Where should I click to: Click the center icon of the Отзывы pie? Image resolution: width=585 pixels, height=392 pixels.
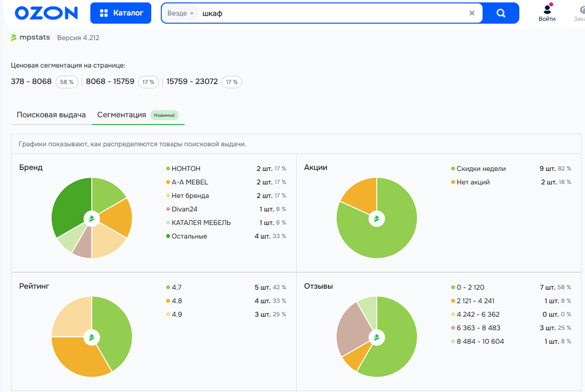point(377,337)
